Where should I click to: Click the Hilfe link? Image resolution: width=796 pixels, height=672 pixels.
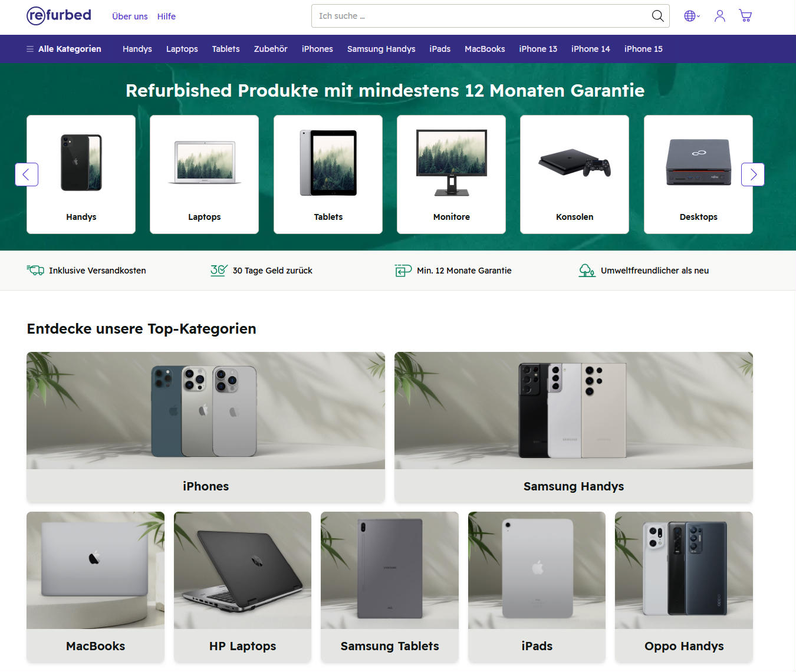pyautogui.click(x=166, y=17)
